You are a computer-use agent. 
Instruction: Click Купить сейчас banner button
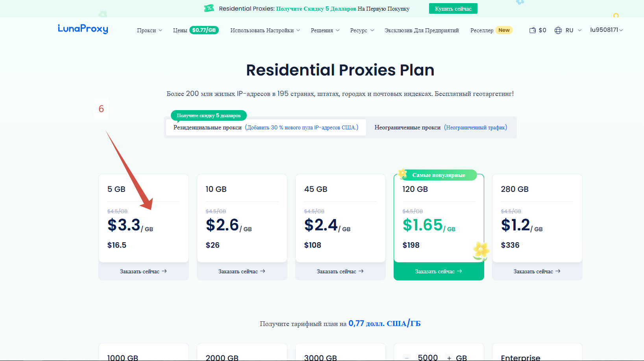pos(453,9)
